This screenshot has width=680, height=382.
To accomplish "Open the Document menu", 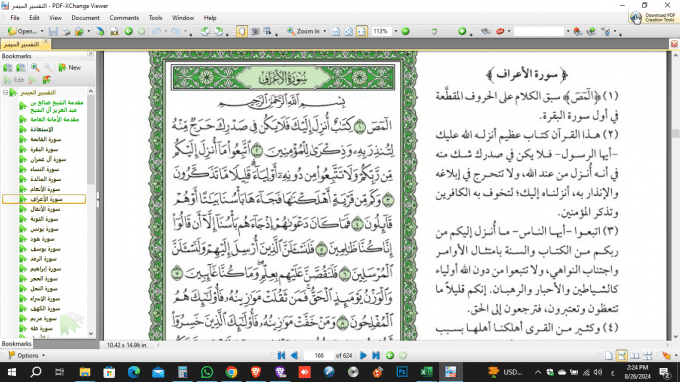I will pos(85,18).
